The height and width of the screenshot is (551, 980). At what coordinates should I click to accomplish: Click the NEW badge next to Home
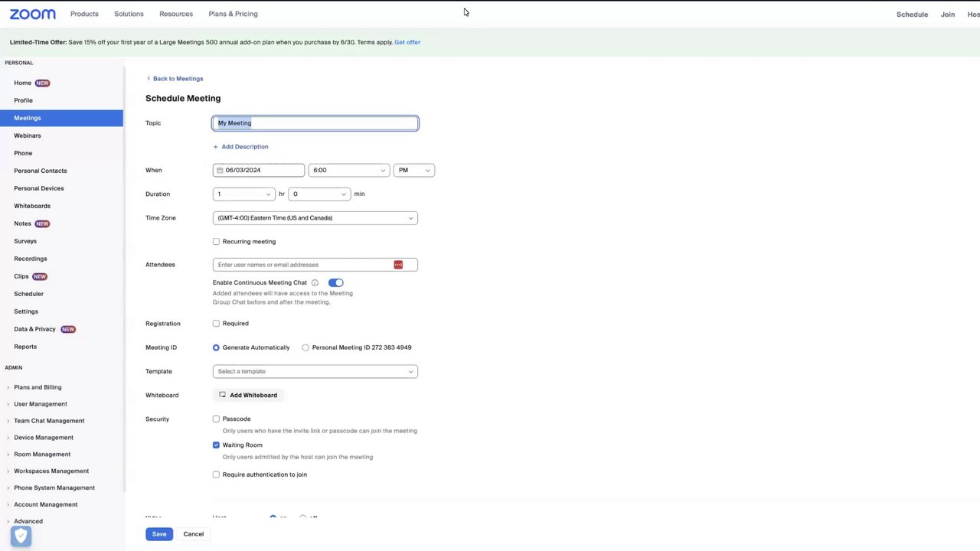pos(42,83)
